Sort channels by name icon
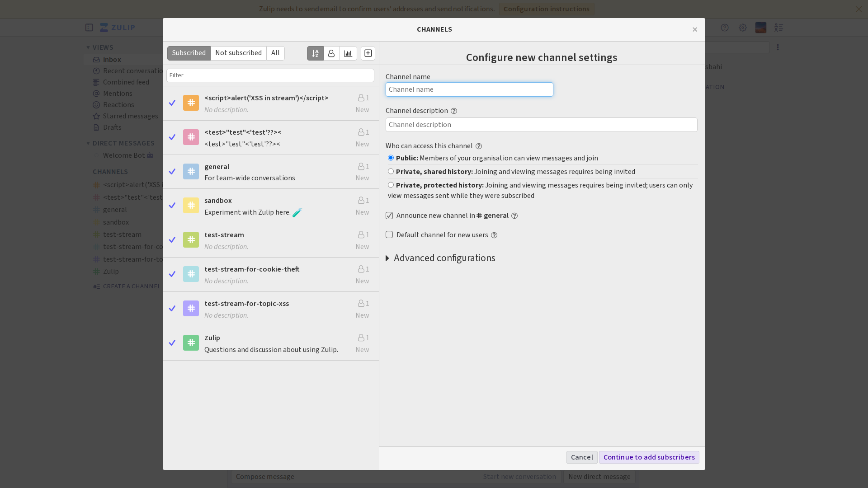 coord(315,53)
